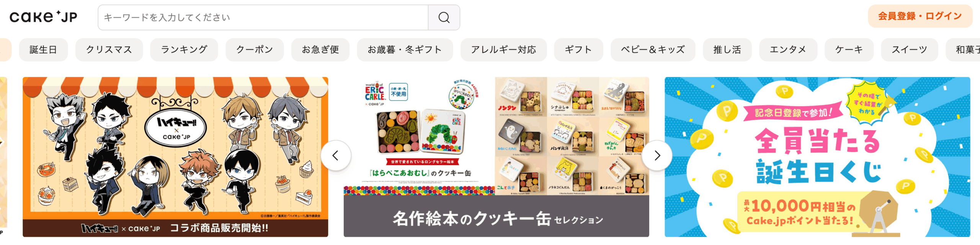Select the エンタメ category chip

tap(788, 50)
